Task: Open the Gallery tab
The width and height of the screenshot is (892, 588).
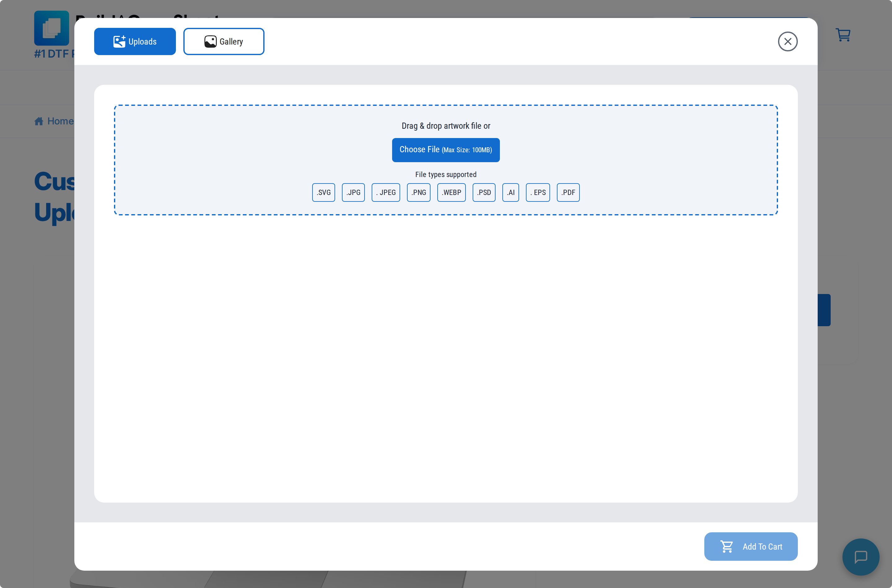Action: (x=224, y=42)
